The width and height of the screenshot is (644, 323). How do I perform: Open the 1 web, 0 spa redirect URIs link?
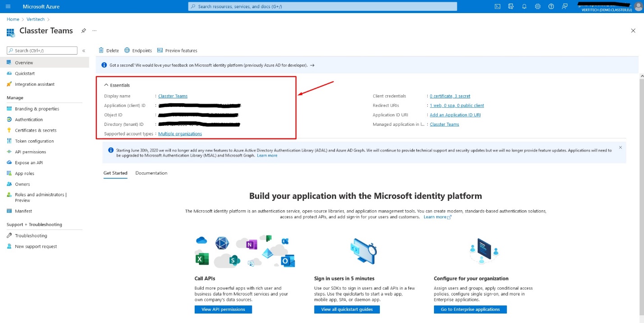pyautogui.click(x=457, y=106)
